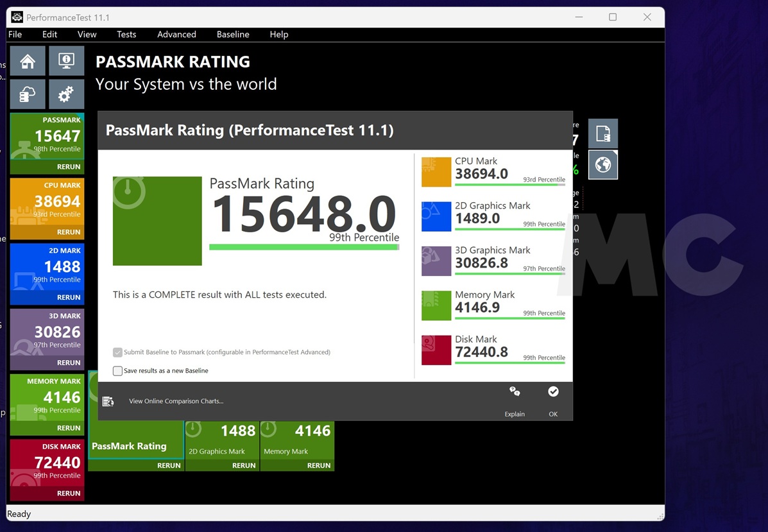Open the View menu
The height and width of the screenshot is (532, 768).
87,34
